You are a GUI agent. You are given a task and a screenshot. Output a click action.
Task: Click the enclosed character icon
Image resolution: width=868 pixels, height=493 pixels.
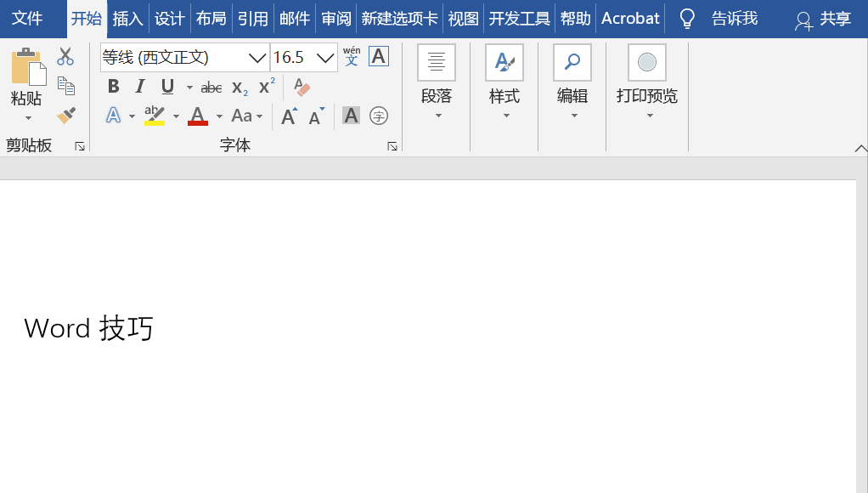pyautogui.click(x=379, y=116)
